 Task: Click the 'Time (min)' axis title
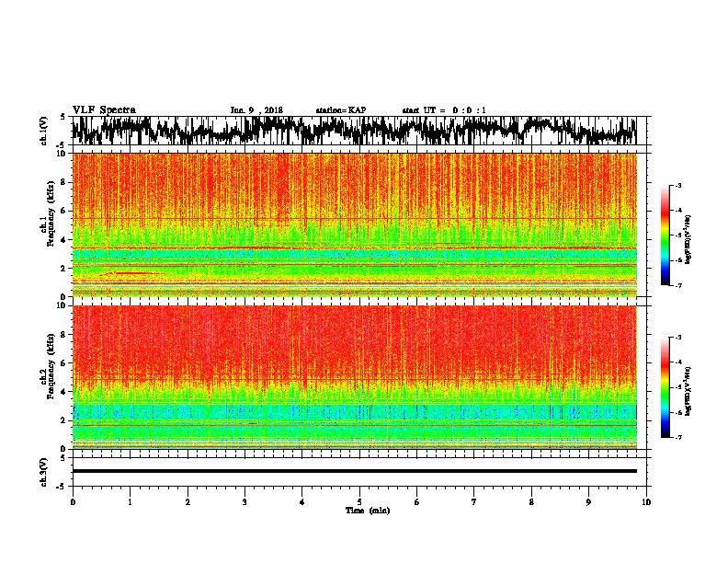[368, 511]
